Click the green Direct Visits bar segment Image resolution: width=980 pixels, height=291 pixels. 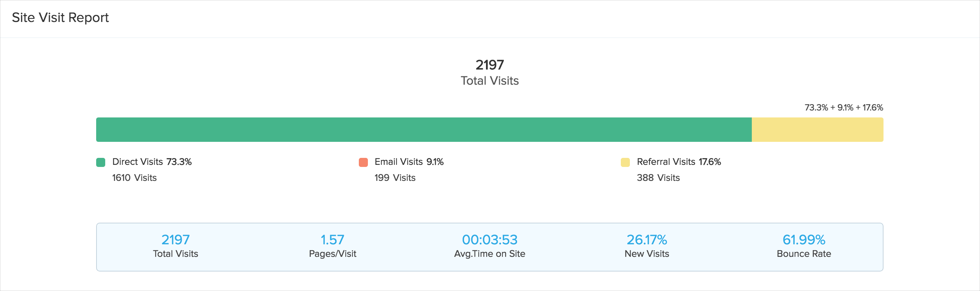[423, 130]
